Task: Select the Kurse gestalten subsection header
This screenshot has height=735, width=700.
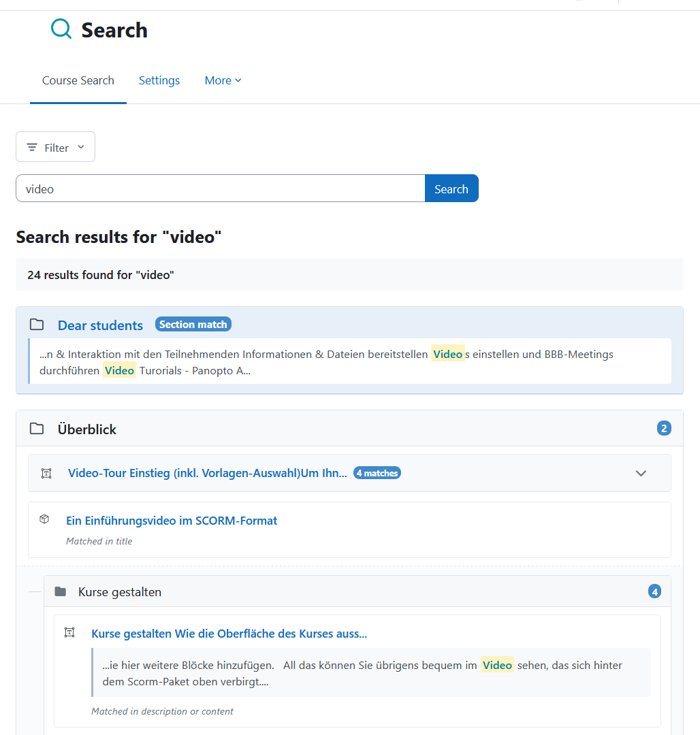Action: (x=357, y=591)
